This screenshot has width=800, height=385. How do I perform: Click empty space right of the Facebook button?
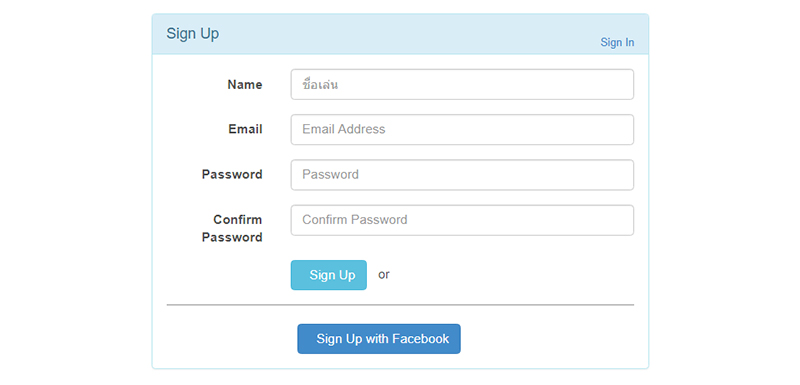click(x=546, y=339)
